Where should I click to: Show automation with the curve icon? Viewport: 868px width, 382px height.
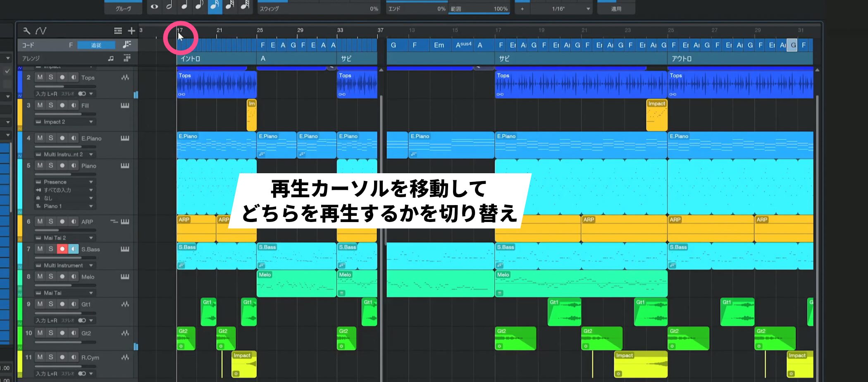tap(41, 31)
